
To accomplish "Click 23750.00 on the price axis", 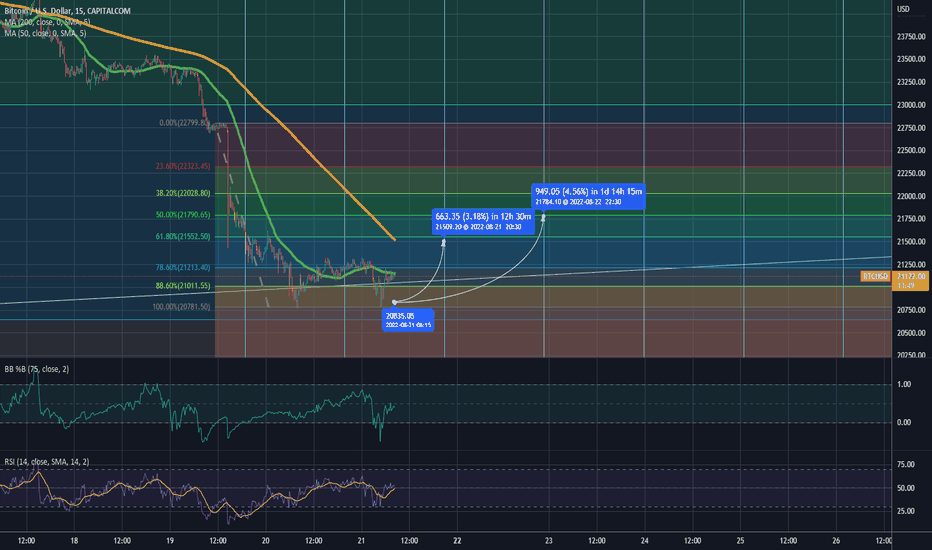I will 911,36.
